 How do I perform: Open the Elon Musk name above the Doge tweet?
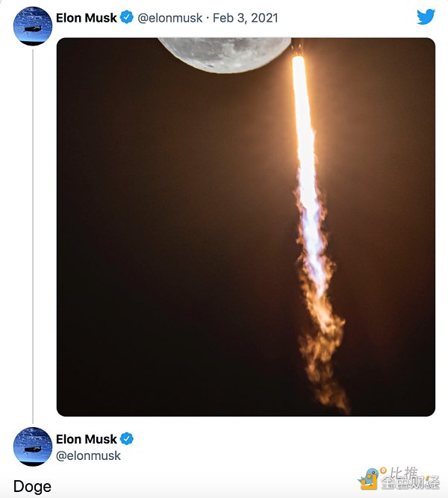click(x=87, y=439)
